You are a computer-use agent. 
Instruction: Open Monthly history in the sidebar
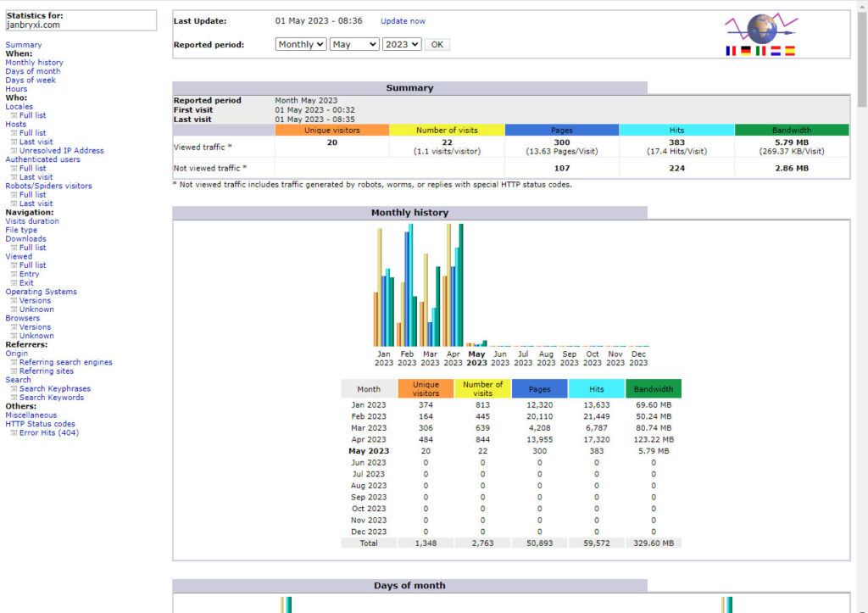click(x=34, y=63)
